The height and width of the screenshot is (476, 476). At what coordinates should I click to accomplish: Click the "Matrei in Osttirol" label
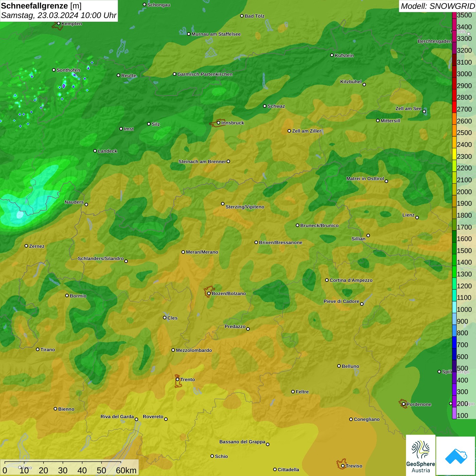[x=365, y=178]
